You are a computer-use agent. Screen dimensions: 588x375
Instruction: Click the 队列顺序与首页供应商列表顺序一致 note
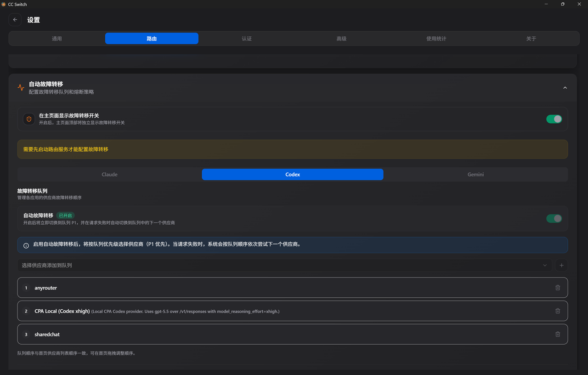[76, 353]
